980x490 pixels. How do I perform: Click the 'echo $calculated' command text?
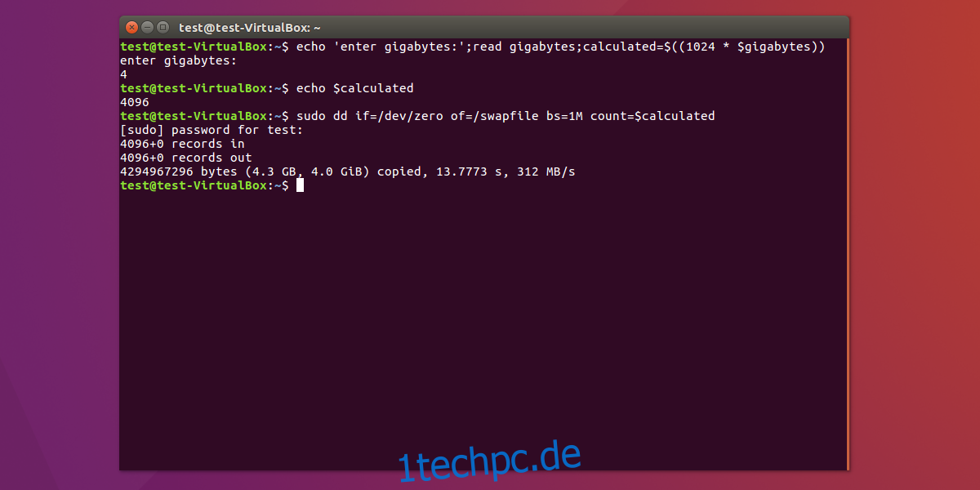[x=355, y=88]
